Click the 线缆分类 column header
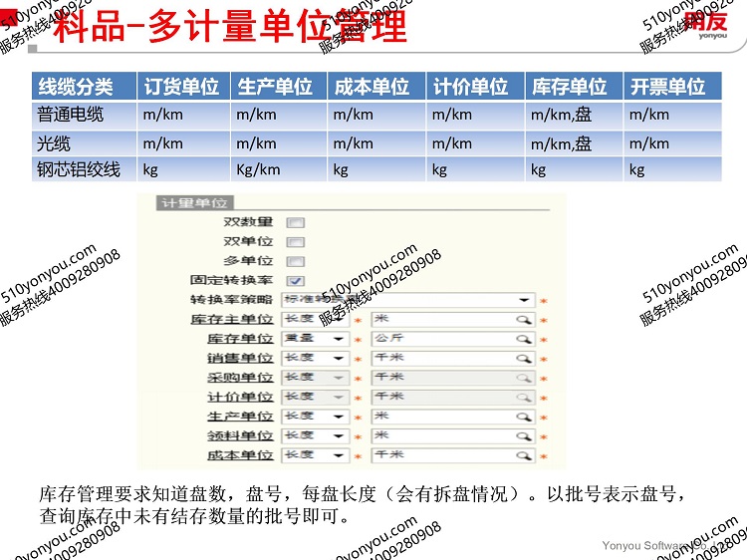Screen dimensions: 747x560 (x=76, y=87)
